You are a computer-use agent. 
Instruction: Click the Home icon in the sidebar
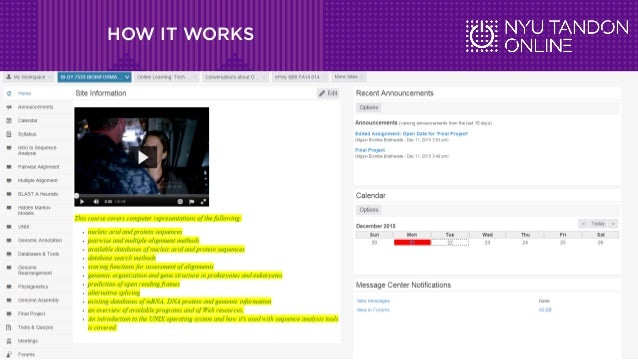point(9,94)
